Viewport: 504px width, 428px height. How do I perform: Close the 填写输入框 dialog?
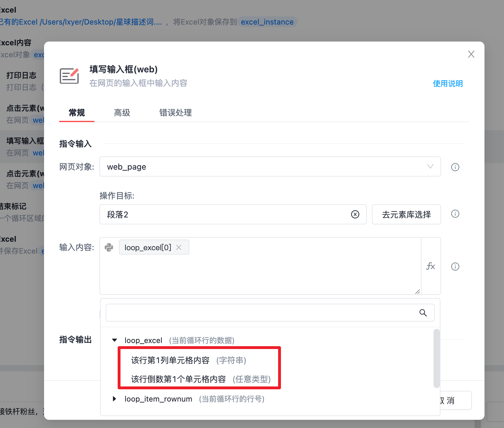point(471,54)
